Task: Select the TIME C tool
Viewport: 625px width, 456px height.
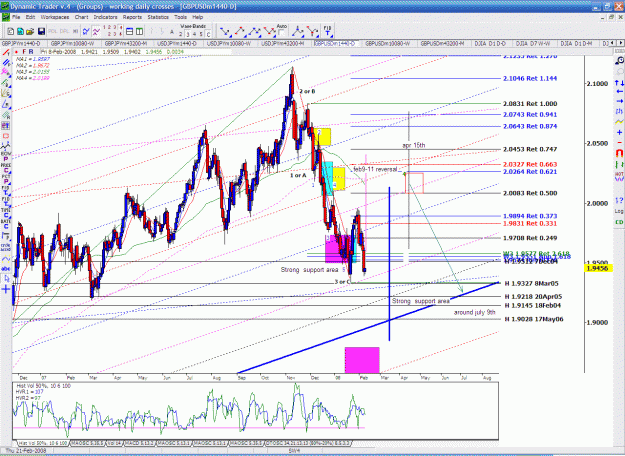Action: click(x=6, y=212)
